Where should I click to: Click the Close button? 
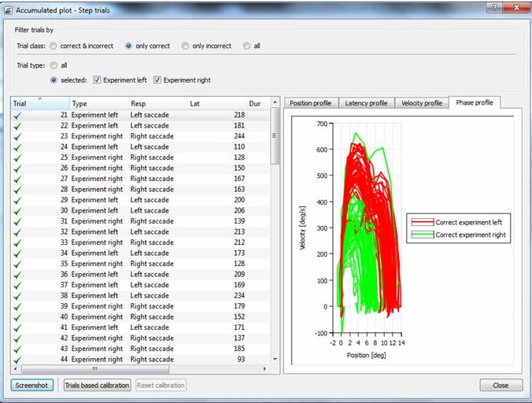pos(501,386)
